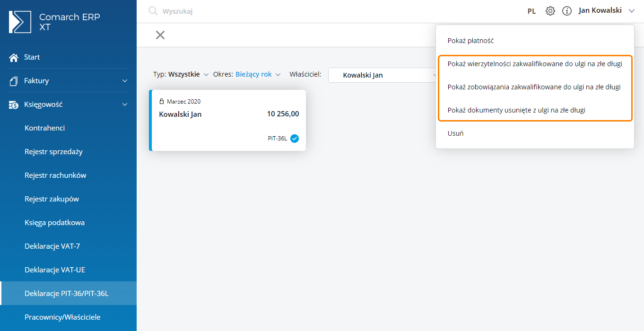Click the info circle icon
644x331 pixels.
click(566, 11)
